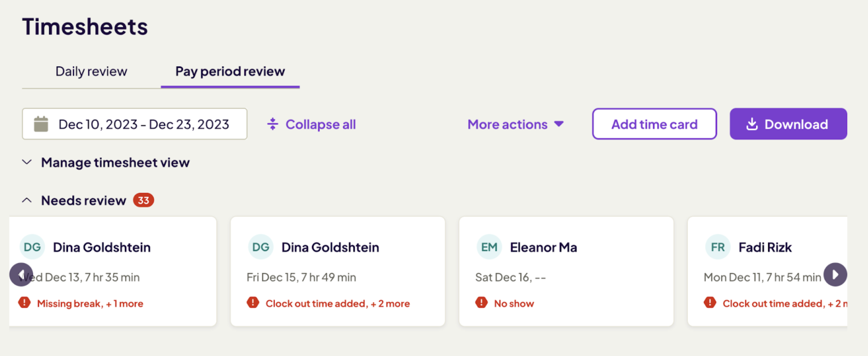Click Fadi Rizk's FR avatar

718,247
